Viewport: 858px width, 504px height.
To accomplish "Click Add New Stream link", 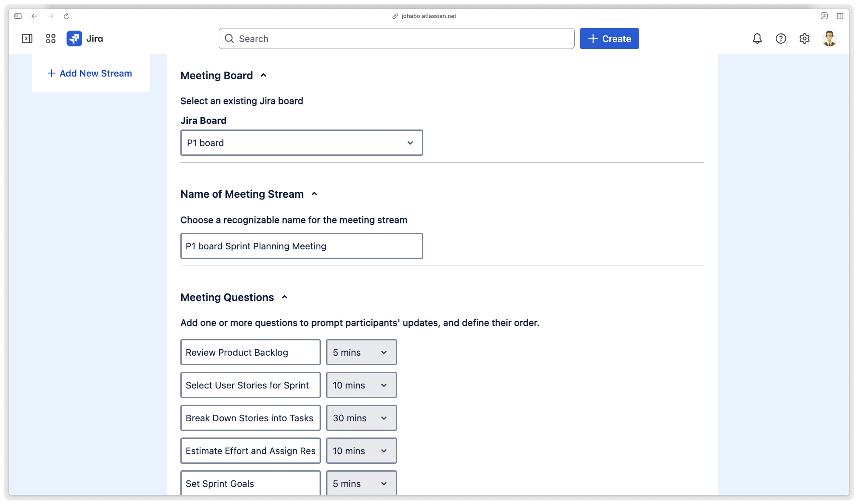I will (x=90, y=73).
